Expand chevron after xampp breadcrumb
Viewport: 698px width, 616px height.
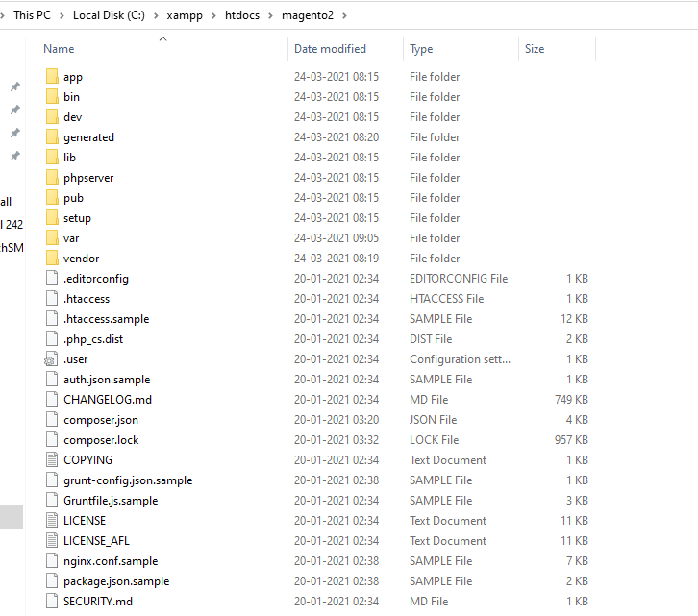tap(213, 16)
